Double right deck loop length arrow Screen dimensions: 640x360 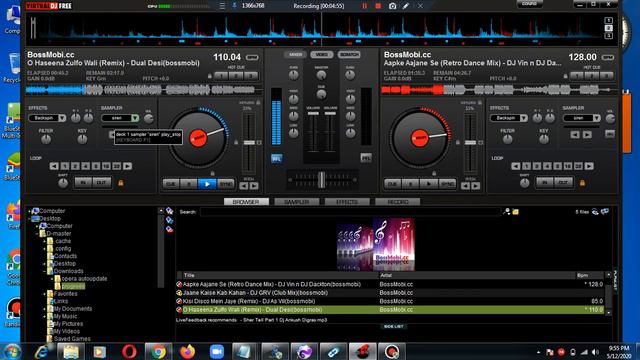[x=589, y=166]
